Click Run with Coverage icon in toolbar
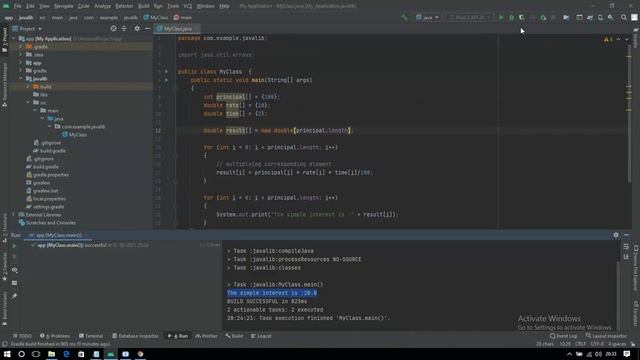Image resolution: width=640 pixels, height=360 pixels. point(522,18)
